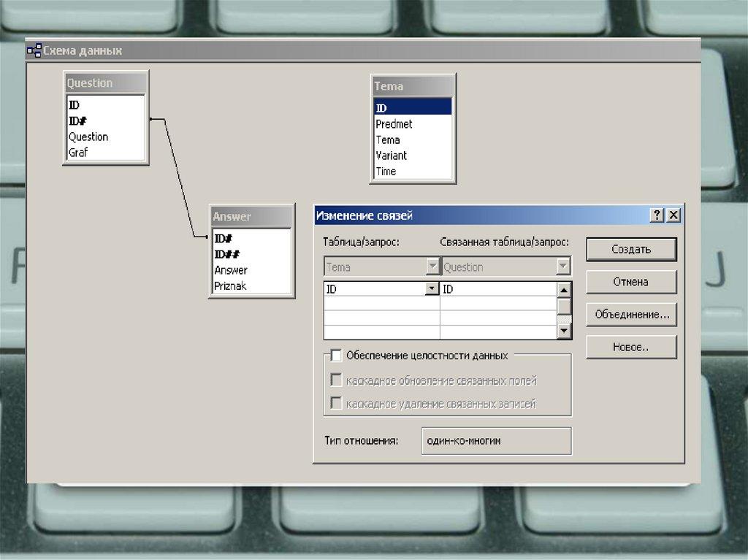Select Predmet field in Tema table
Screen dimensions: 748x560
point(394,124)
